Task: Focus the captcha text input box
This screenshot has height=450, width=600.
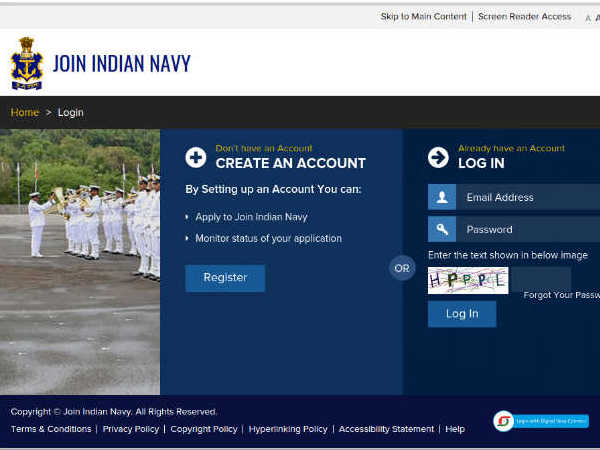Action: (541, 279)
